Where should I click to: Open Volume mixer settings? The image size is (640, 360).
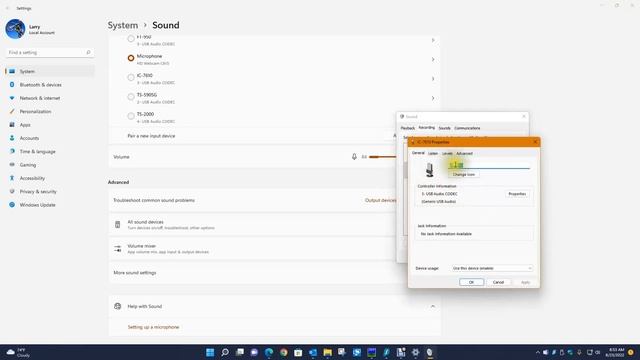(x=253, y=249)
